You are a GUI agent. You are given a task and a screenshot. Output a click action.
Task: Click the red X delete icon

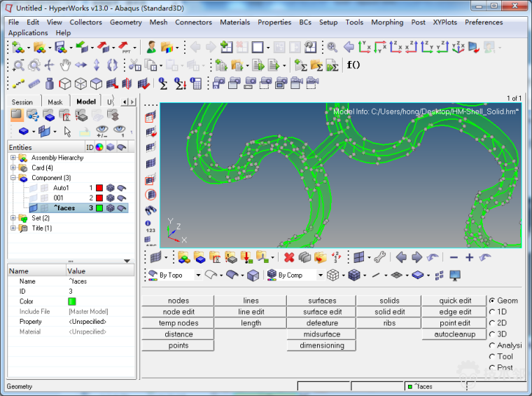(x=289, y=257)
